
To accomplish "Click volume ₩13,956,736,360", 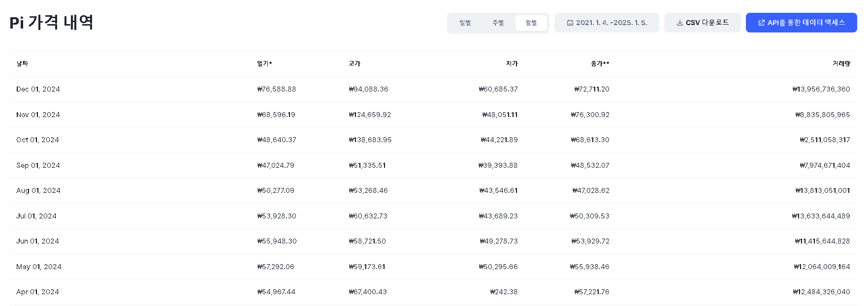I will pos(821,89).
